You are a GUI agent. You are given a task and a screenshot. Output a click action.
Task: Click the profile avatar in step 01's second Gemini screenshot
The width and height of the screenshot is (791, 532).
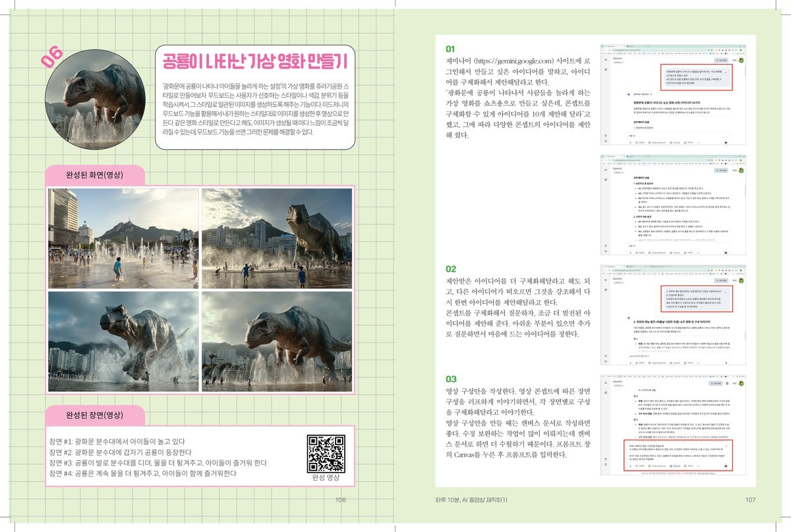(741, 171)
